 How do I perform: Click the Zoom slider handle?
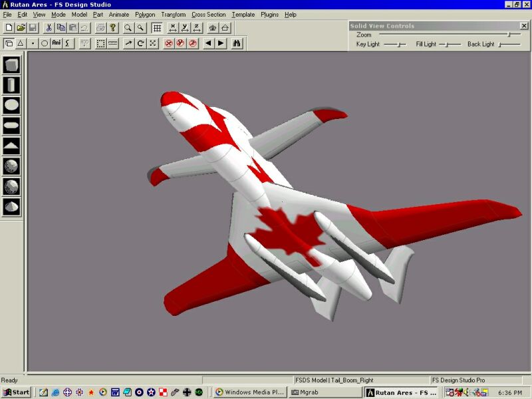coord(509,35)
